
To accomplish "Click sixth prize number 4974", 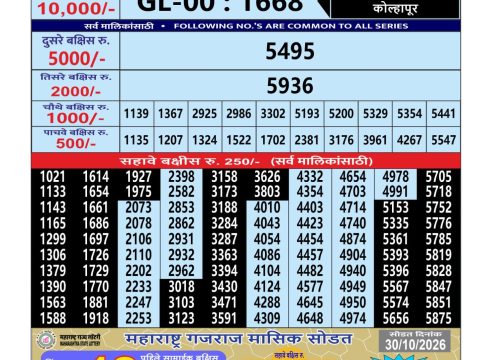I will [353, 318].
